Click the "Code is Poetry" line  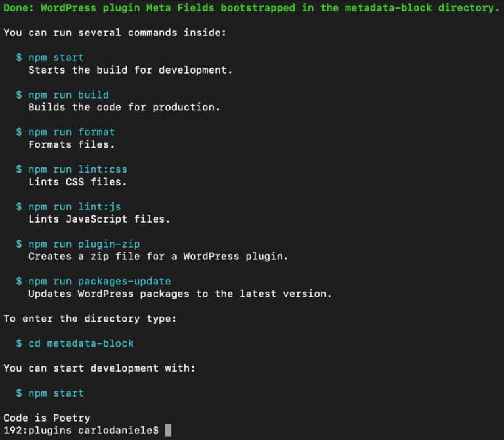[47, 418]
